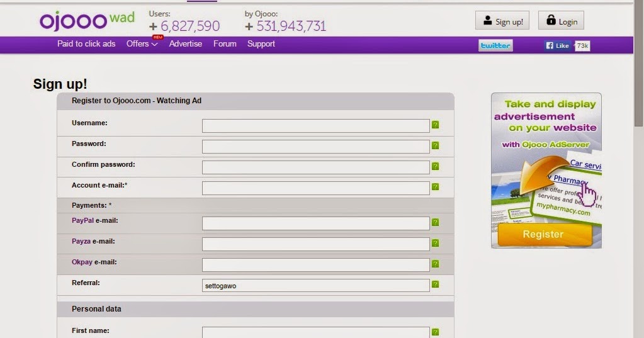644x338 pixels.
Task: Click the Referral field containing settogawo
Action: (x=316, y=285)
